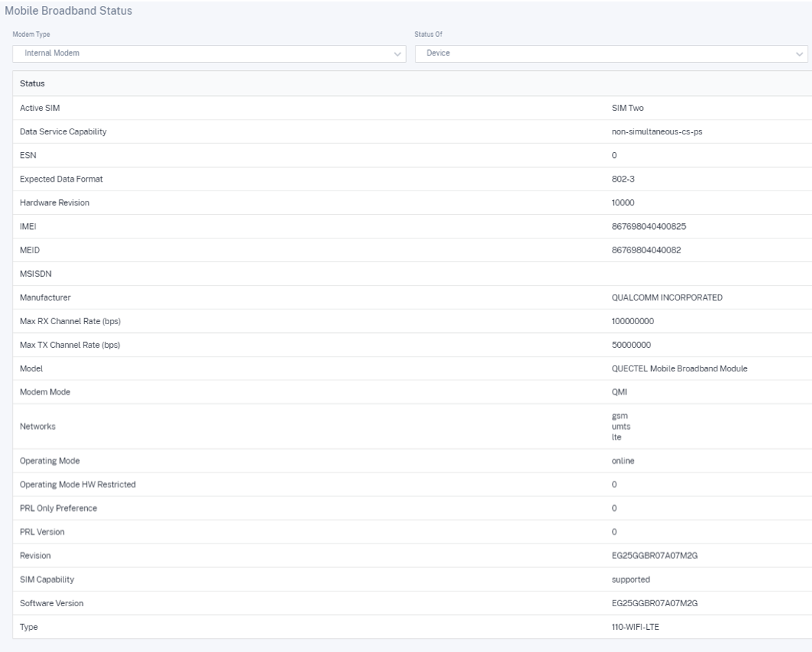Select the IMEI number 867698040400825

[649, 226]
